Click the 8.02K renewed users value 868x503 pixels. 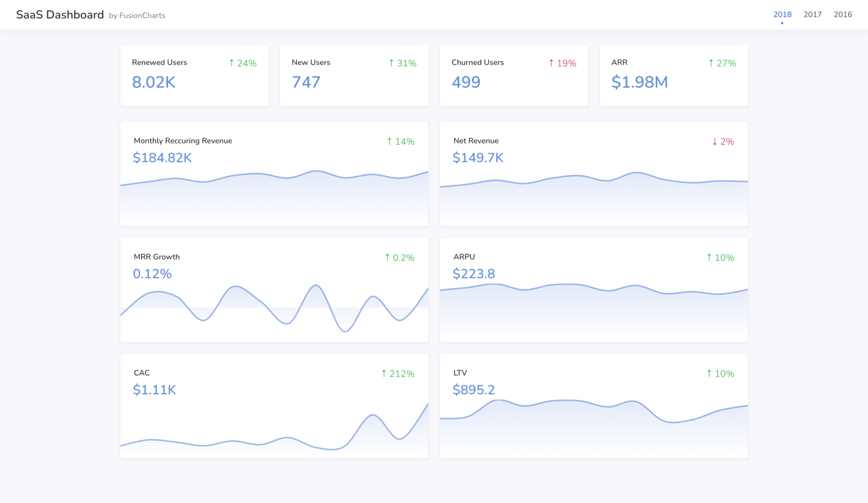(154, 82)
